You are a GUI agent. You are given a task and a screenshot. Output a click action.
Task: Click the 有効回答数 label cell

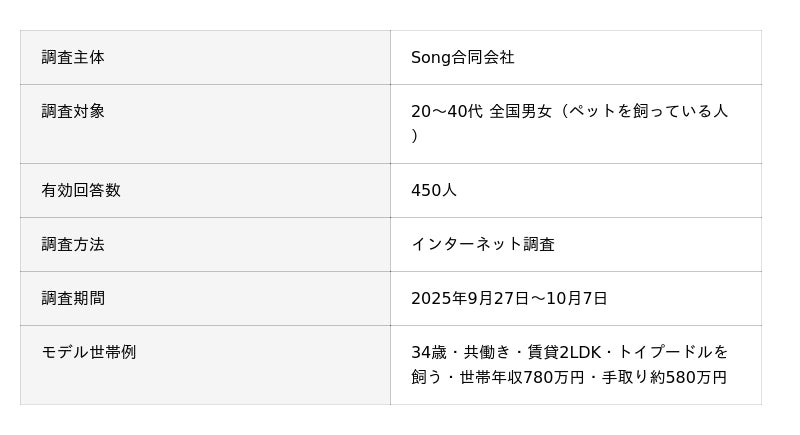pos(81,190)
